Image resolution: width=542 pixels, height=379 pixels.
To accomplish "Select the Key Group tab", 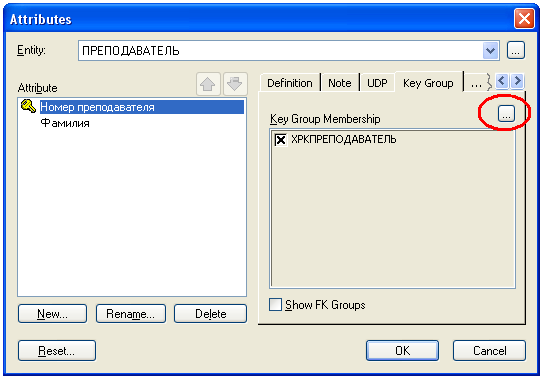I will (x=428, y=82).
